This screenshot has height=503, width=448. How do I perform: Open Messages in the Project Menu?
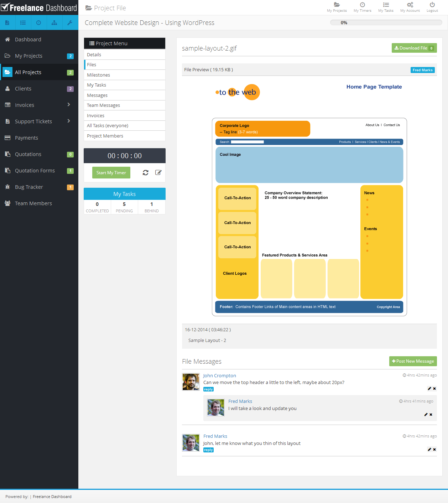125,95
